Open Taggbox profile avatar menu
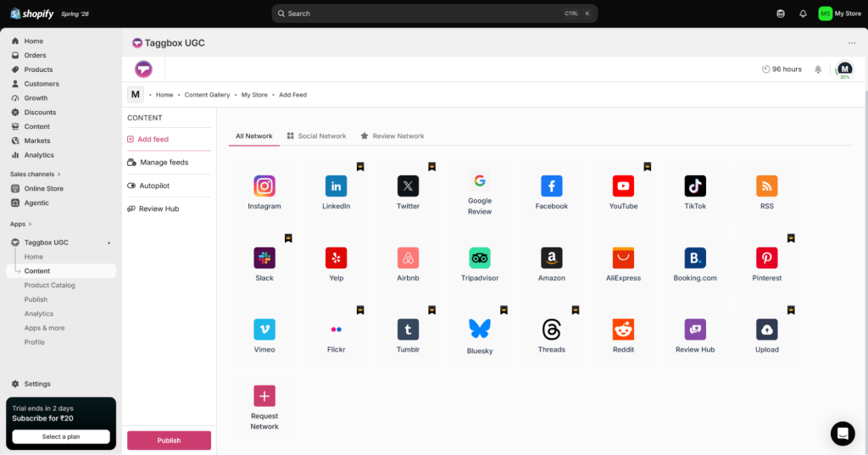This screenshot has height=455, width=868. (x=844, y=69)
